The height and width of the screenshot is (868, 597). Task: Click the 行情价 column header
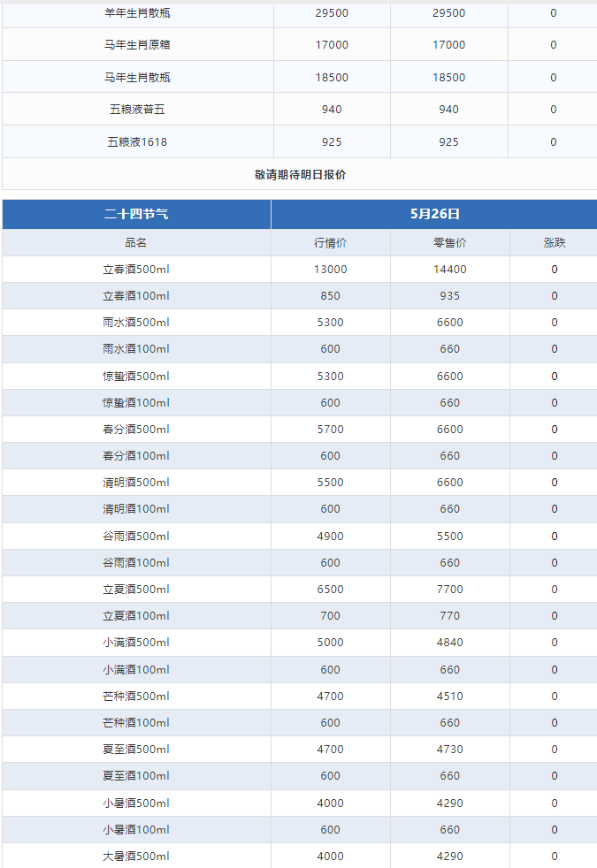(x=330, y=242)
